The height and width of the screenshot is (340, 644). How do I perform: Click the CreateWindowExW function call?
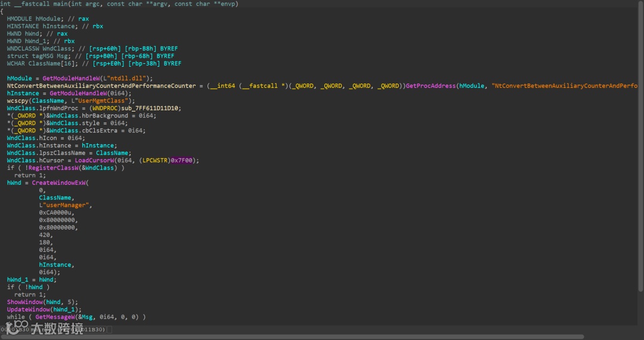(x=58, y=183)
